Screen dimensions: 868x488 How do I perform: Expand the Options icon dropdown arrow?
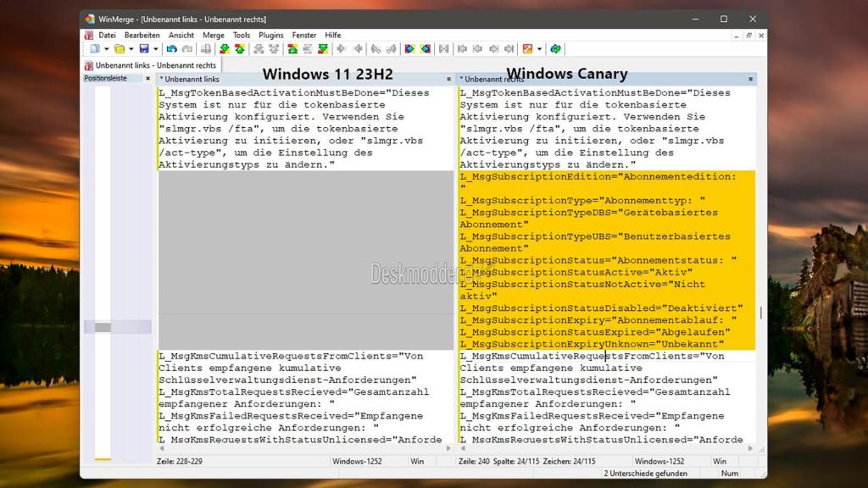(540, 48)
